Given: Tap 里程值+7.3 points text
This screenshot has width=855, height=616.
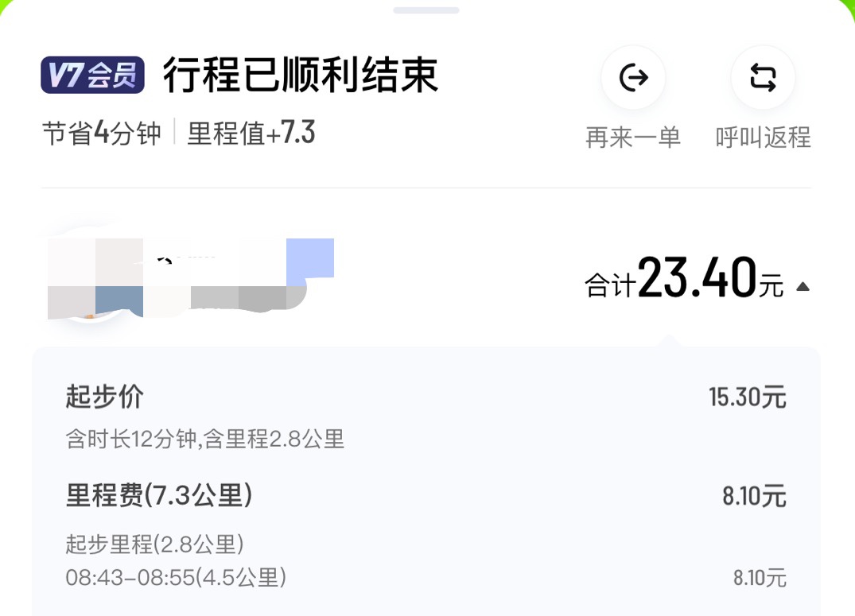Looking at the screenshot, I should tap(251, 133).
